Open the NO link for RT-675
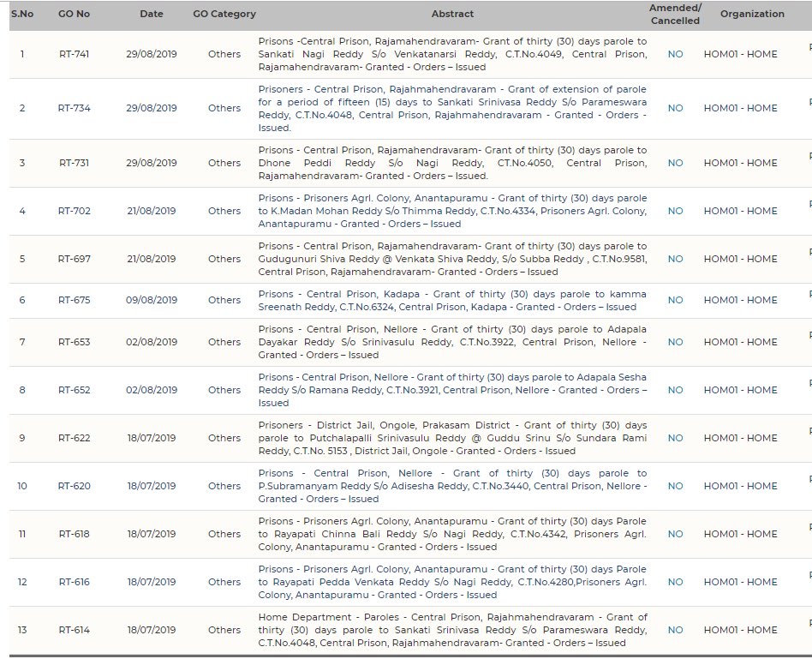The height and width of the screenshot is (665, 812). [675, 301]
